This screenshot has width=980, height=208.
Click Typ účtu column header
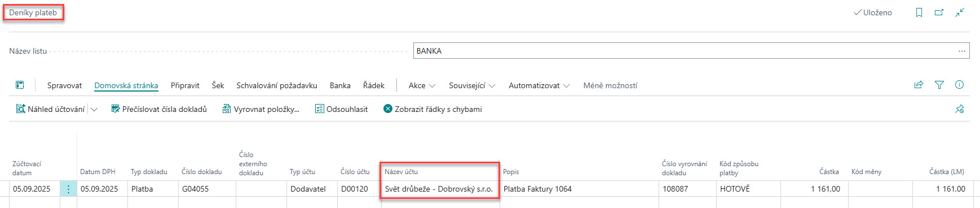[302, 172]
